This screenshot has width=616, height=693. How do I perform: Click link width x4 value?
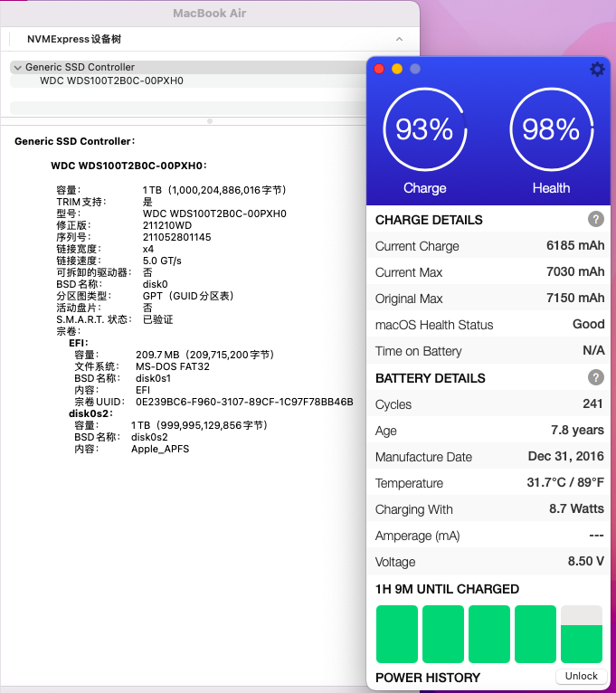pyautogui.click(x=148, y=250)
